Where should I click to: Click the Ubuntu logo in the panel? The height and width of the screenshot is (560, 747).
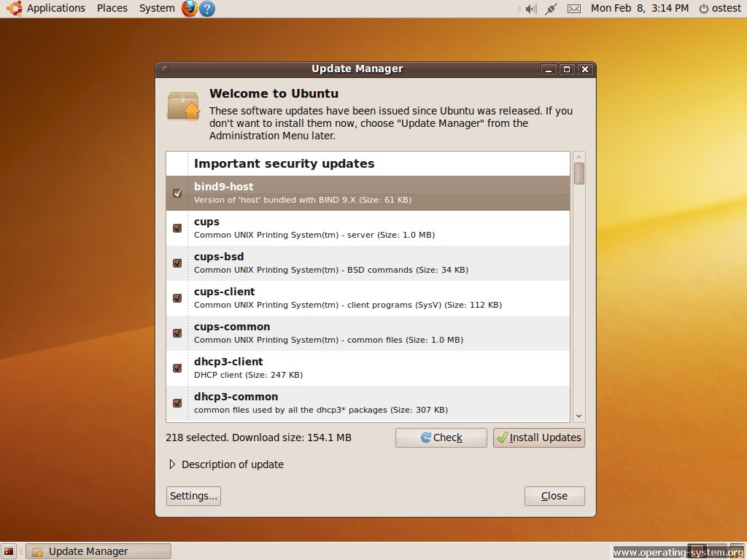(x=15, y=9)
